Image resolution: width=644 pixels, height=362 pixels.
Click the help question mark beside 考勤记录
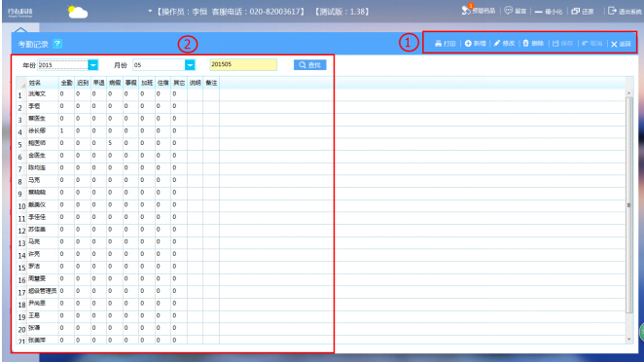coord(57,44)
